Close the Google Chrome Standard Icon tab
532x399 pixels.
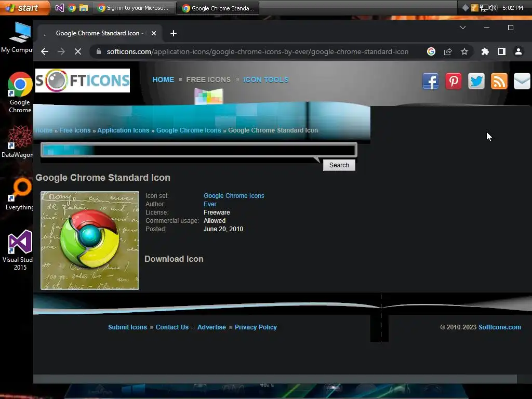154,33
